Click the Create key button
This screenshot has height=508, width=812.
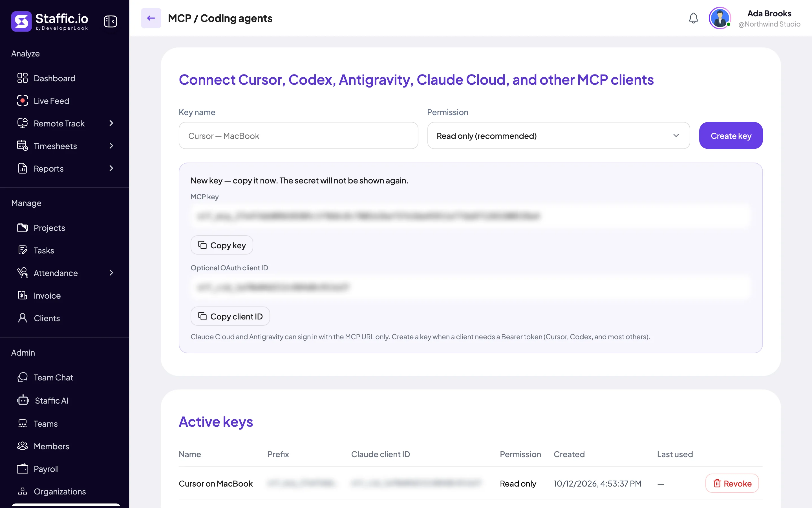(x=731, y=136)
